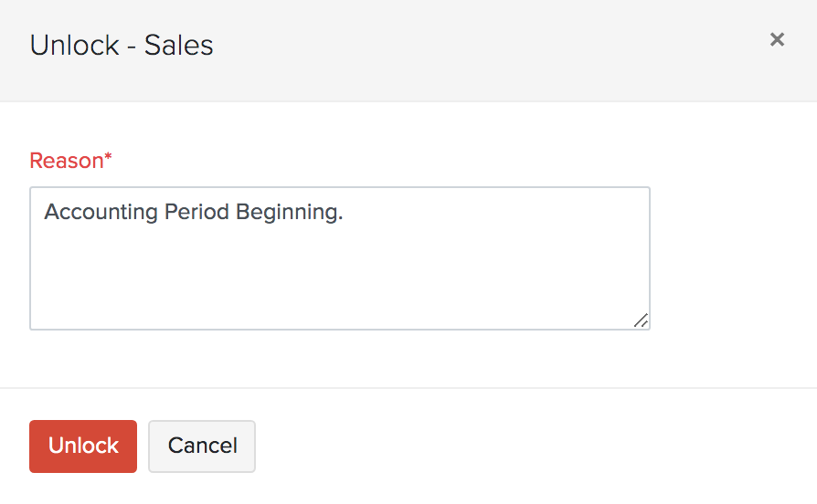The width and height of the screenshot is (817, 504).
Task: Close the Unlock - Sales dialog with X
Action: 777,39
